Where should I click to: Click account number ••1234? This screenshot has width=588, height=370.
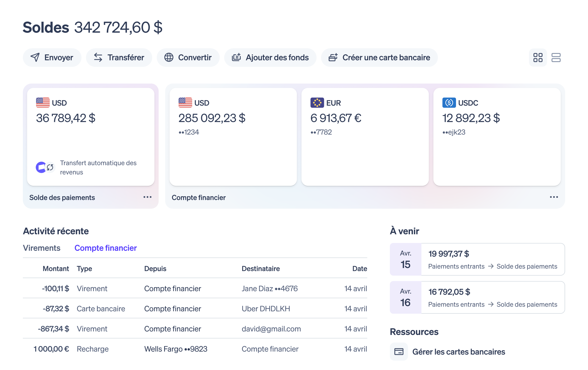point(189,132)
